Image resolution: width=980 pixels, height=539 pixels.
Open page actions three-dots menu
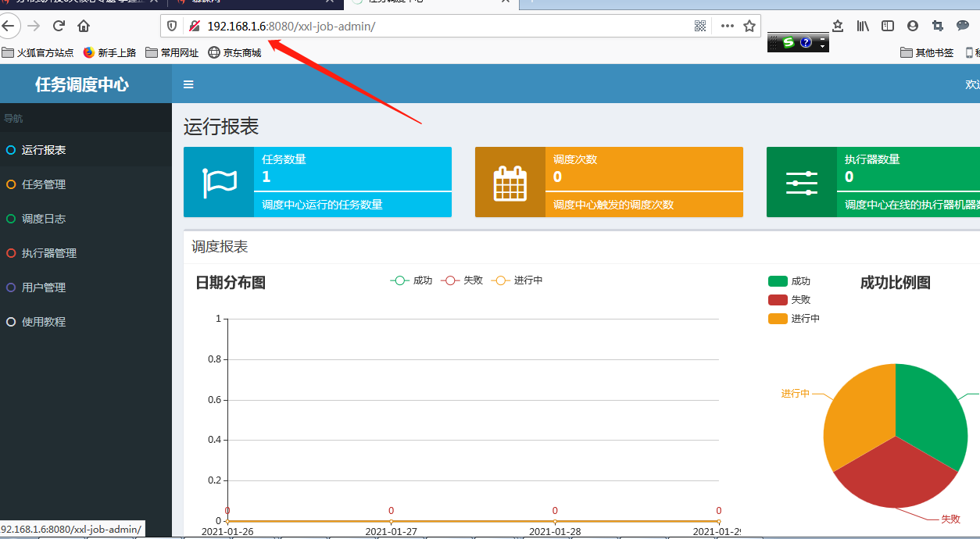click(728, 26)
